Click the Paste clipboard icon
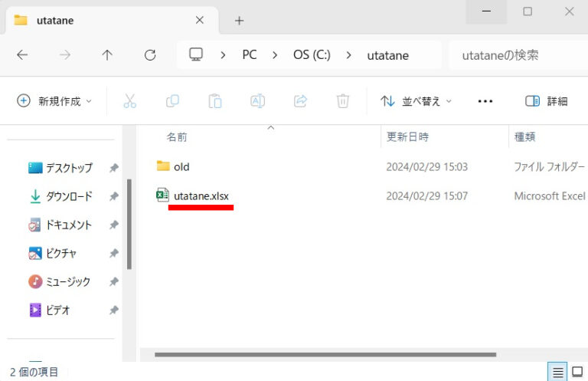This screenshot has height=381, width=588. pos(215,101)
